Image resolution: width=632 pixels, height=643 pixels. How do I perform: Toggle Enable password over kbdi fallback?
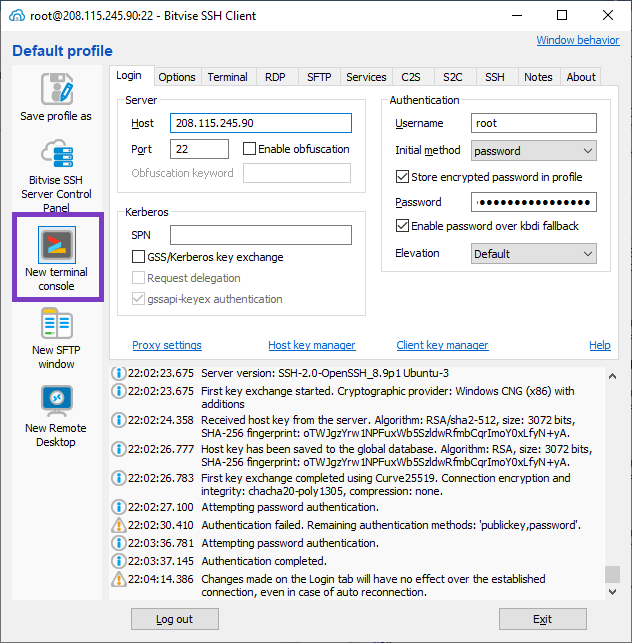[x=402, y=226]
